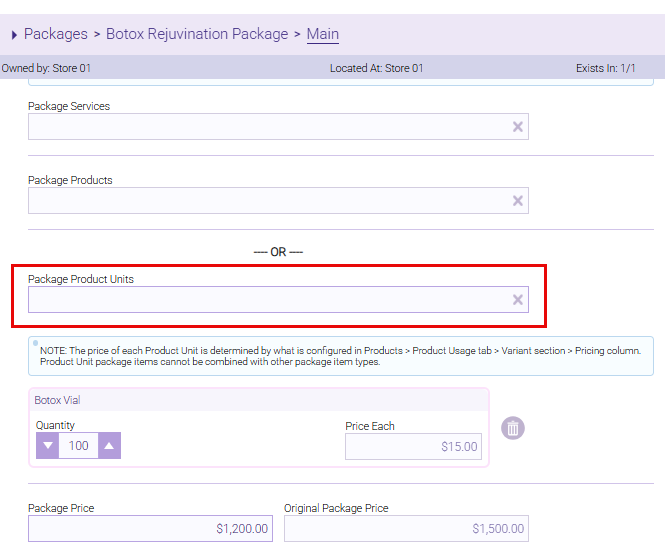Delete the Botox Vial item
This screenshot has width=665, height=553.
point(513,428)
